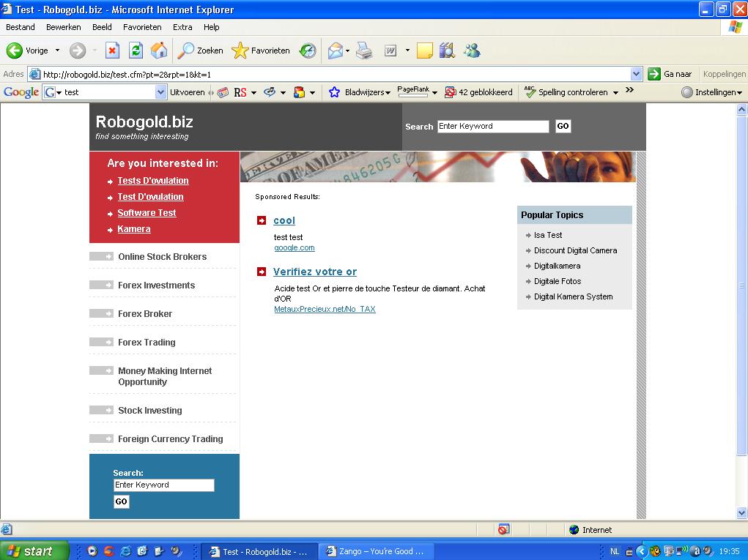Viewport: 748px width, 560px height.
Task: Click the Ga naar green arrow button
Action: (x=670, y=74)
